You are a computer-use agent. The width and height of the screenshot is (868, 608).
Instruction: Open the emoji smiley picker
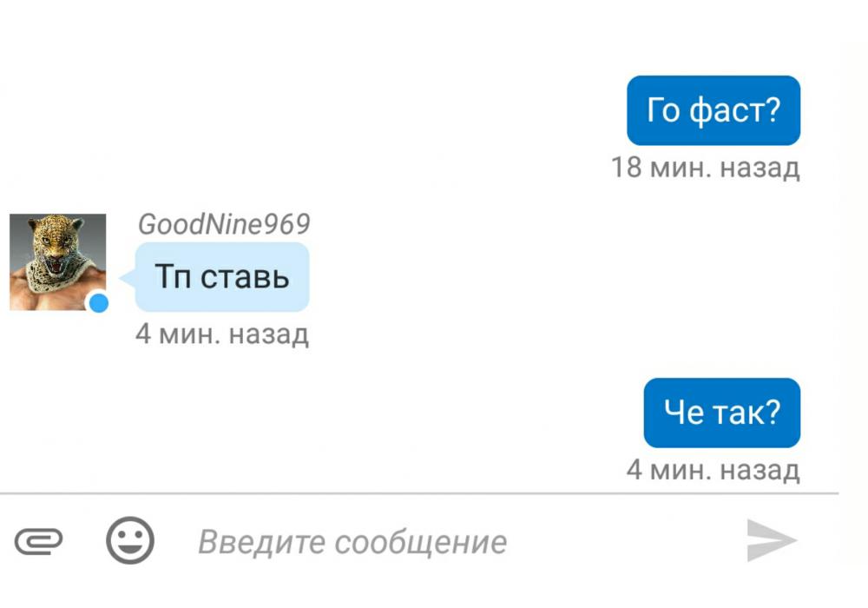point(130,541)
